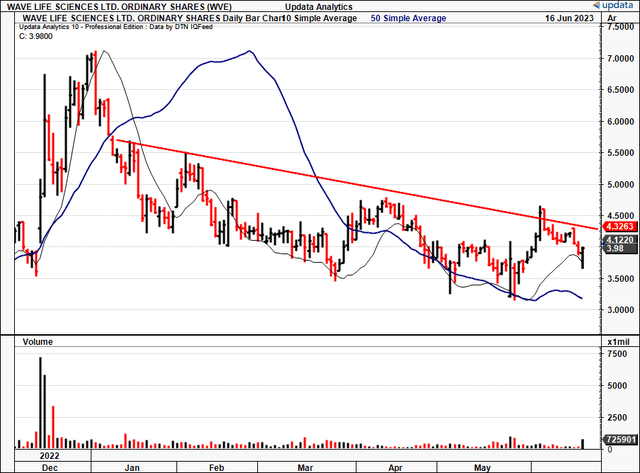Click the 5000 volume axis label

click(618, 386)
